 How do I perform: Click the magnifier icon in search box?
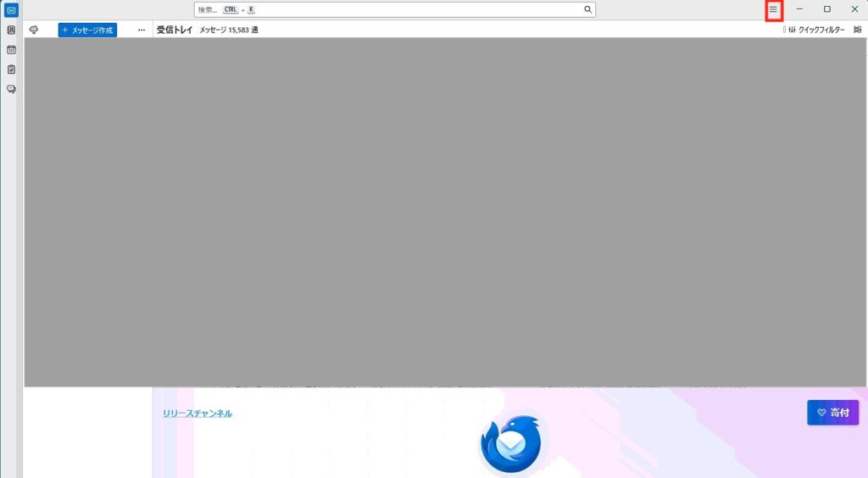pos(587,9)
